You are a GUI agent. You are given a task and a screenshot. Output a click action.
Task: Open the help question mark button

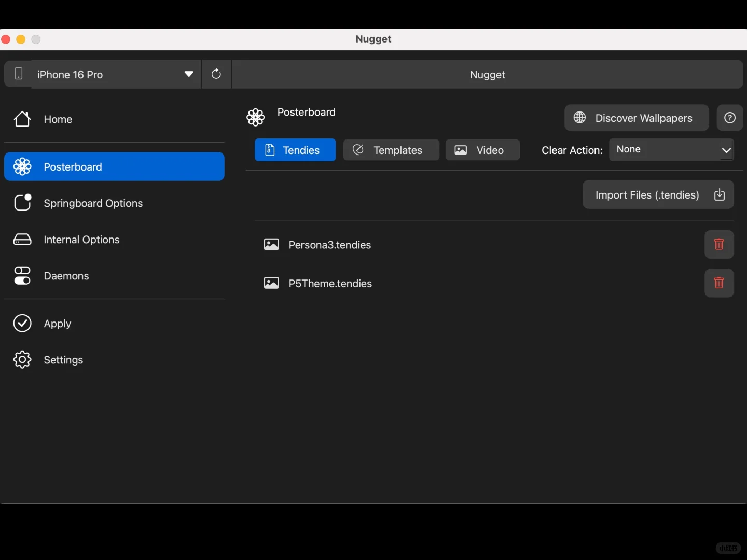point(730,118)
